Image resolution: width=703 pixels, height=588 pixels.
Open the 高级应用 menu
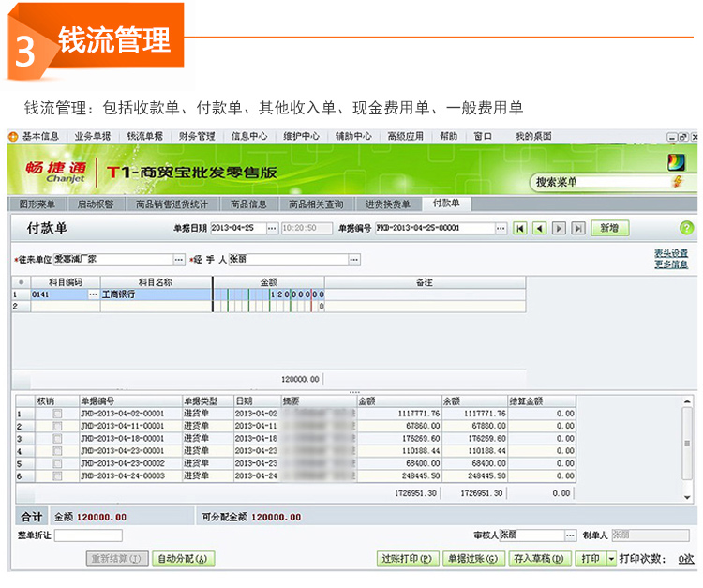[405, 136]
